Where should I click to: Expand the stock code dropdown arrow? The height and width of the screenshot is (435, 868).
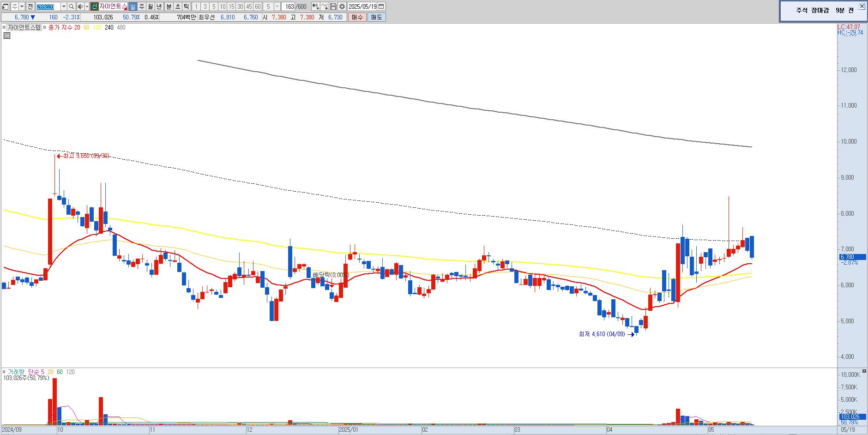pyautogui.click(x=64, y=6)
